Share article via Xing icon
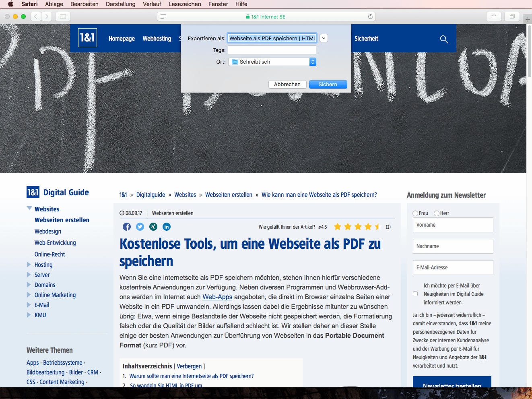Image resolution: width=532 pixels, height=399 pixels. pos(153,227)
